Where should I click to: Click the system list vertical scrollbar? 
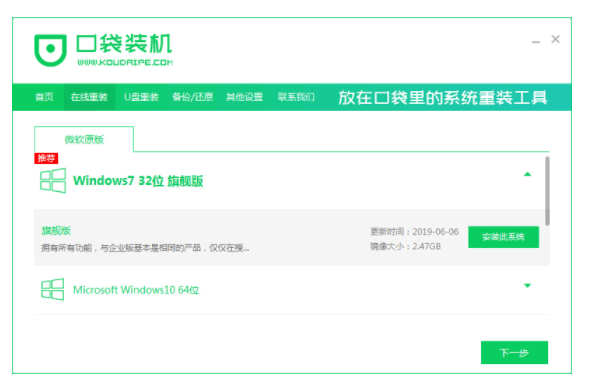pyautogui.click(x=547, y=191)
